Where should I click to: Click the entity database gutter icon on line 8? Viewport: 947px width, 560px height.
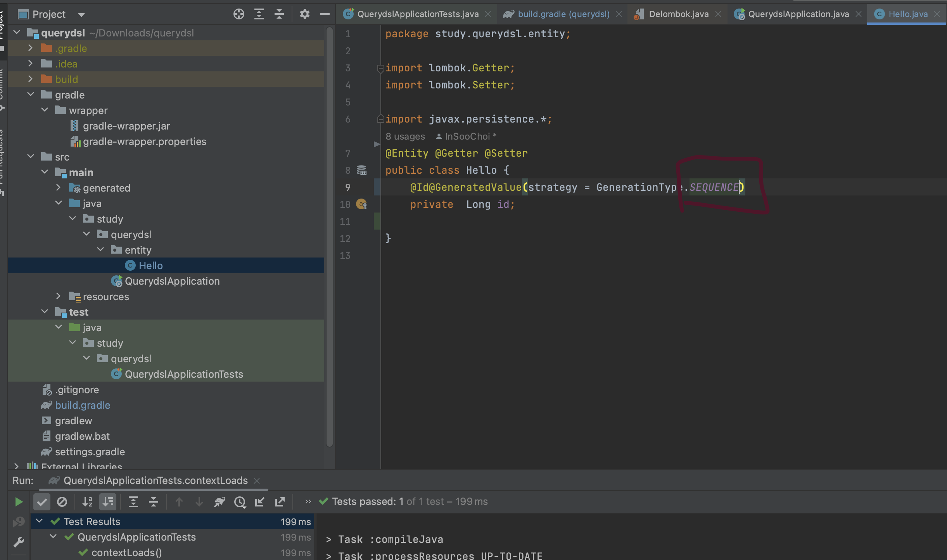(x=362, y=170)
